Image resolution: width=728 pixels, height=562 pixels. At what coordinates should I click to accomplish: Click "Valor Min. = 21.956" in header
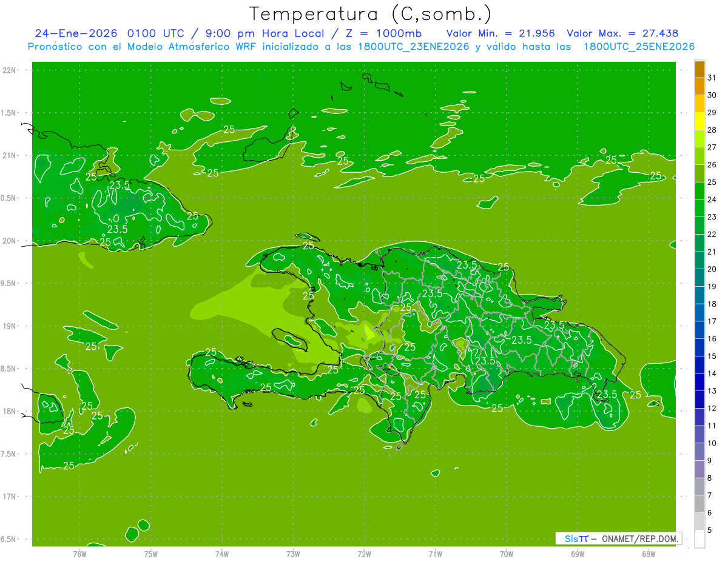tap(500, 33)
